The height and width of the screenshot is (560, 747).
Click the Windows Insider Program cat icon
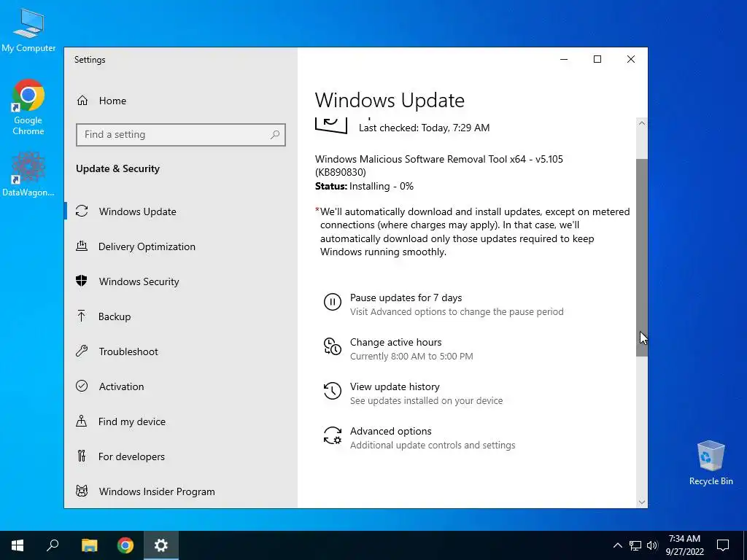pos(82,491)
